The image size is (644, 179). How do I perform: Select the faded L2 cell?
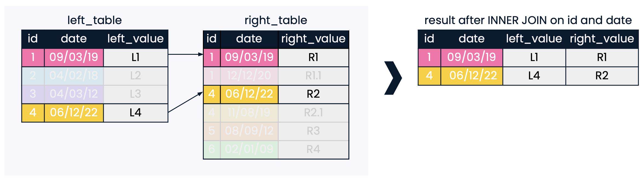tap(136, 76)
